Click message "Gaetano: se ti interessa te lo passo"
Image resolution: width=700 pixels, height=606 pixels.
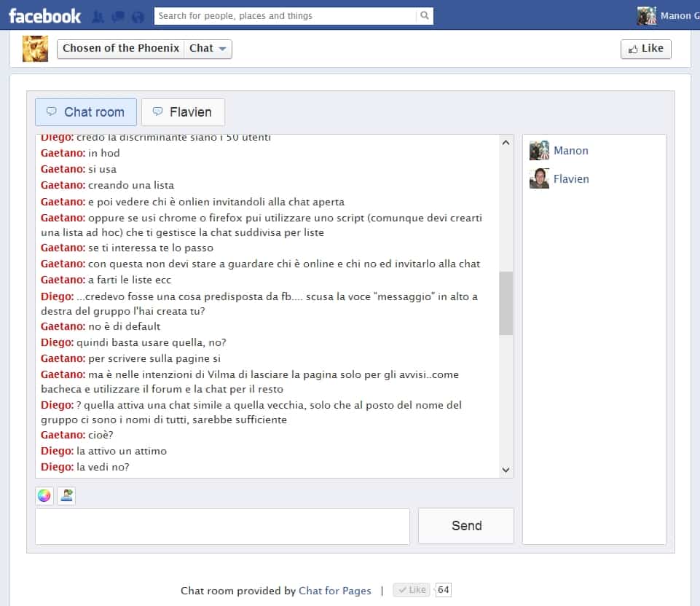click(x=127, y=248)
